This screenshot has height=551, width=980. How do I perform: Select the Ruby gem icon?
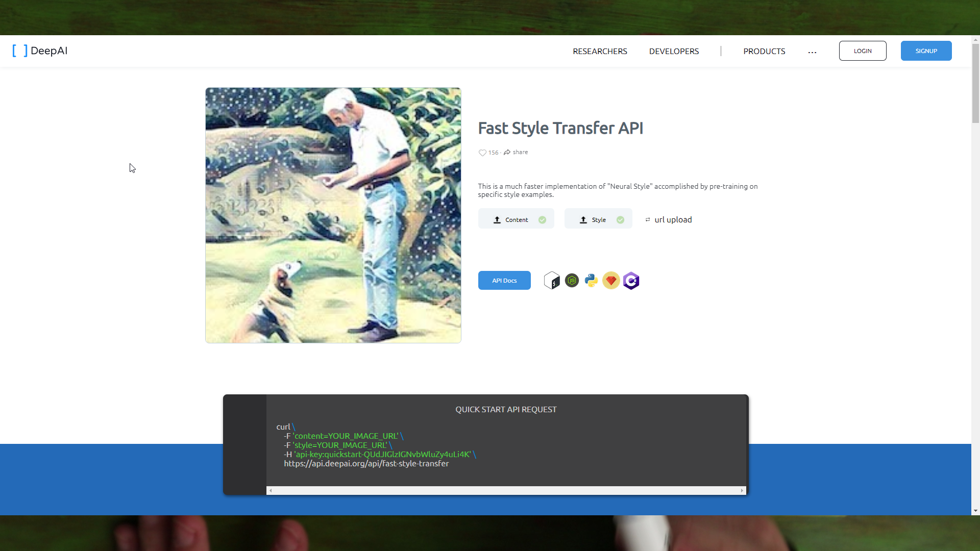[x=611, y=281]
